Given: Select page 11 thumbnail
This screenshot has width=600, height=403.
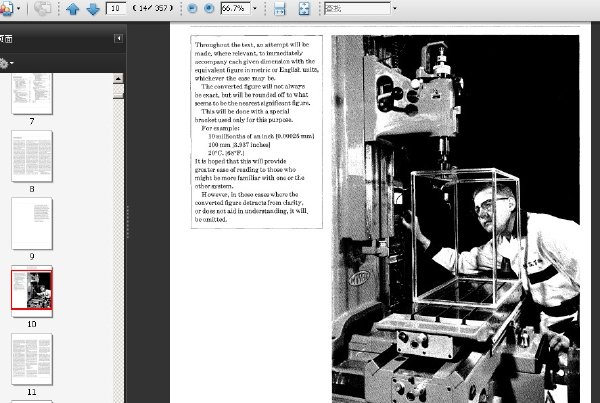Looking at the screenshot, I should 32,359.
